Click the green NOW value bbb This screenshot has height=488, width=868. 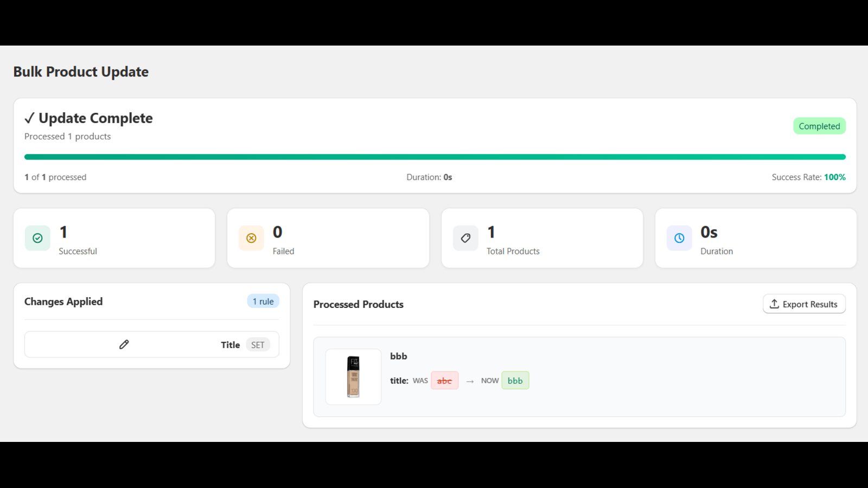point(515,380)
